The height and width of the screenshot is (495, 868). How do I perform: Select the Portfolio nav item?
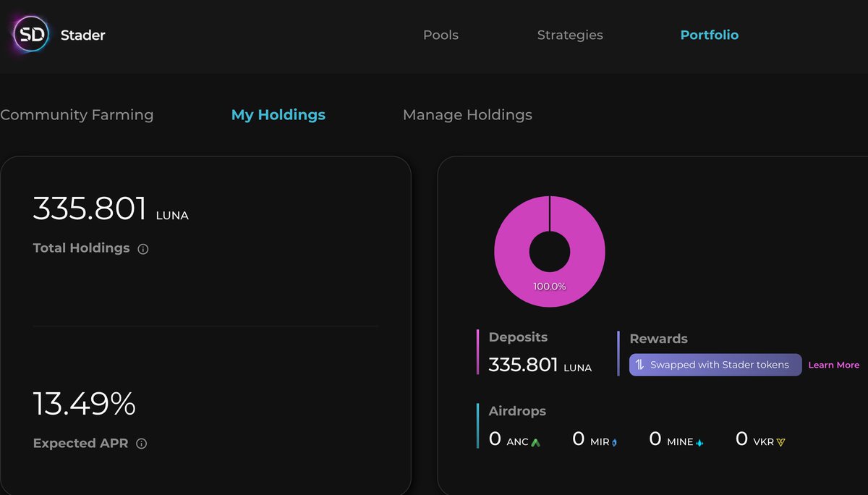point(710,35)
